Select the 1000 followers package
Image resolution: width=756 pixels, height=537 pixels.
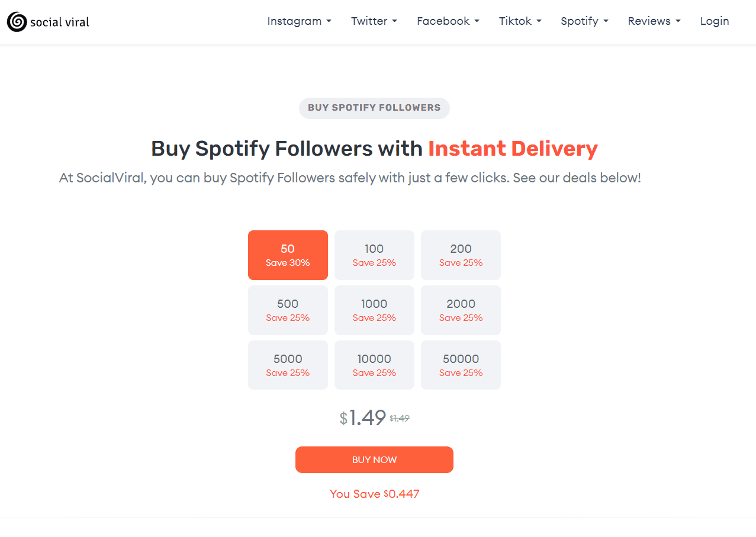pos(374,310)
